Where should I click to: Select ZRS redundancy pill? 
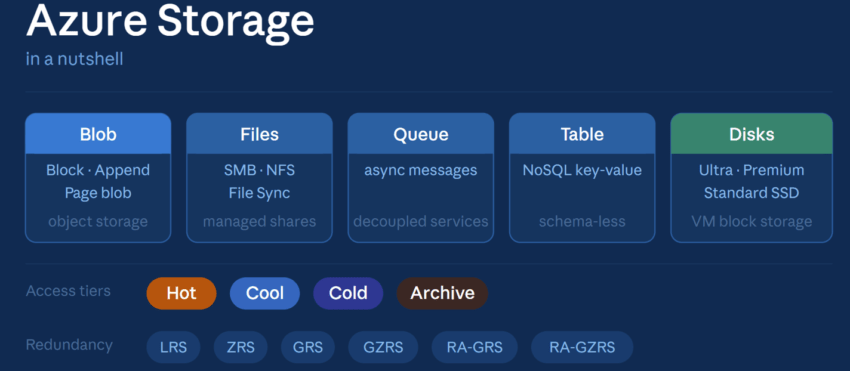[x=241, y=347]
